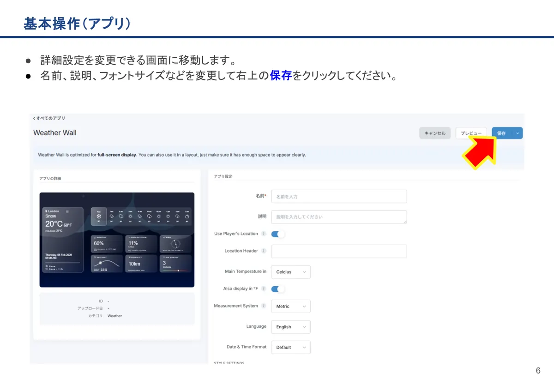Turn off Also display in °F switch
This screenshot has width=554, height=392.
click(x=277, y=289)
